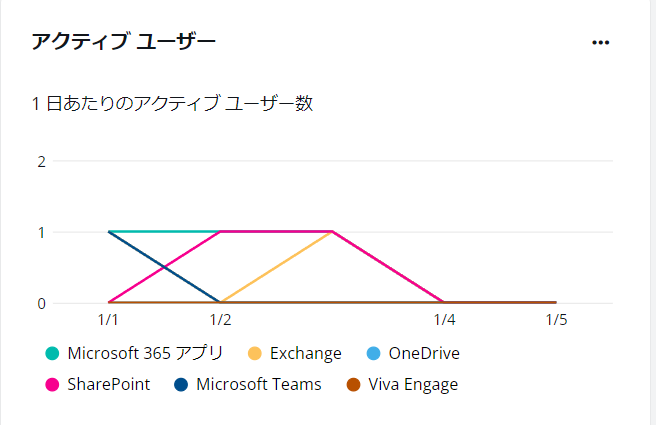Toggle Viva Engage legend series
Viewport: 656px width, 425px height.
(402, 384)
